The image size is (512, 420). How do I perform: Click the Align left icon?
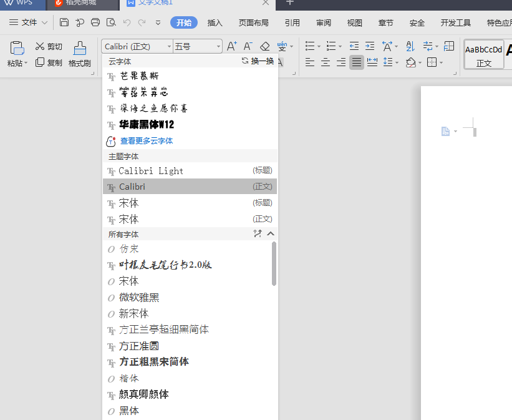(x=309, y=62)
